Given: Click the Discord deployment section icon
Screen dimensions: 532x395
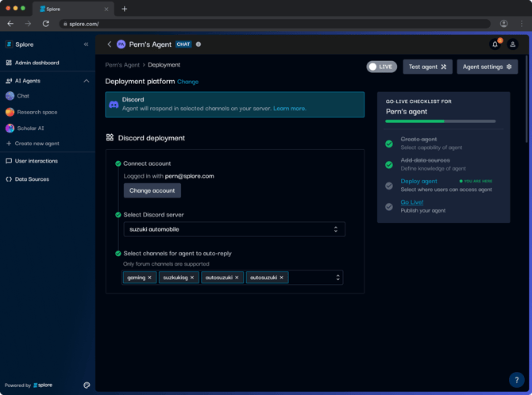Looking at the screenshot, I should tap(110, 138).
